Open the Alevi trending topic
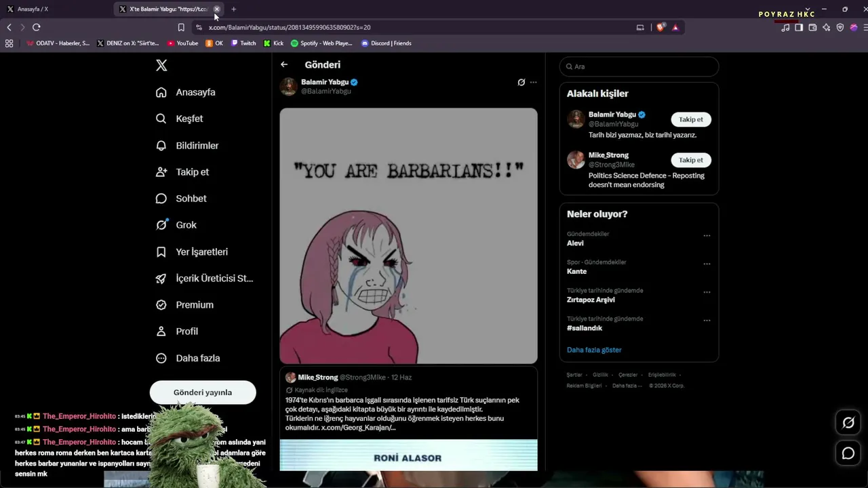This screenshot has height=488, width=868. 575,243
